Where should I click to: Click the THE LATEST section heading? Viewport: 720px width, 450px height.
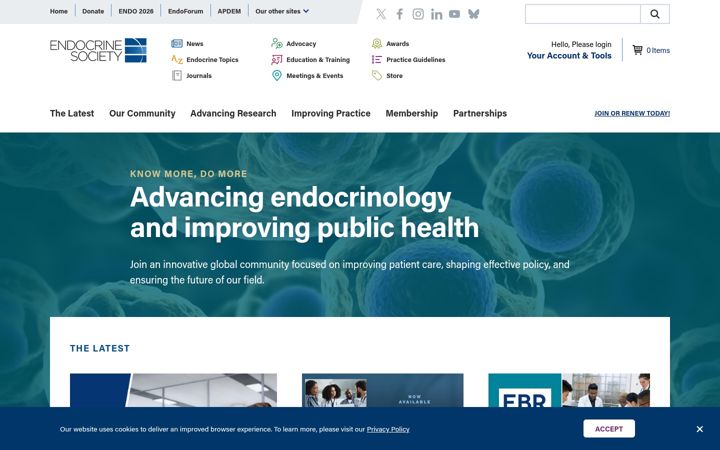[100, 349]
